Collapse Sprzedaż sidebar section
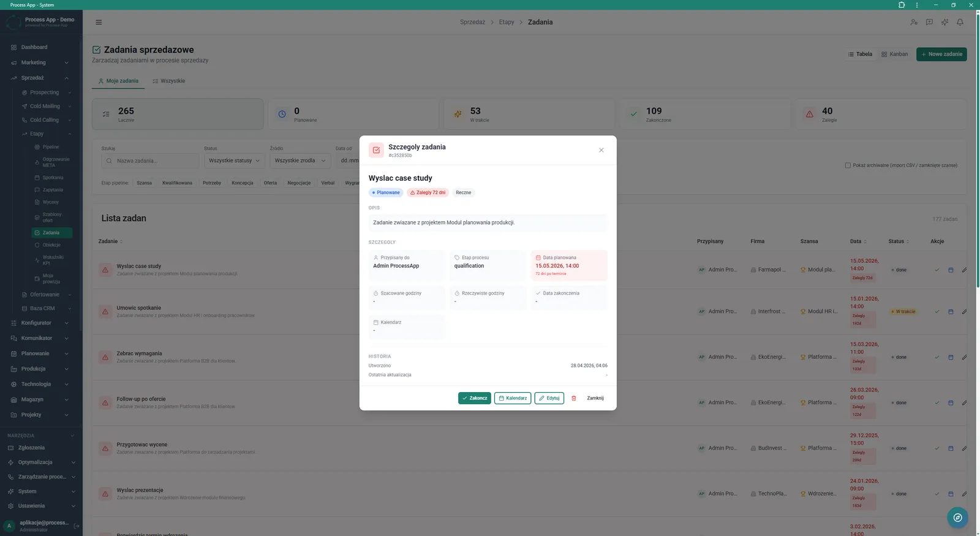This screenshot has height=536, width=980. pyautogui.click(x=40, y=78)
